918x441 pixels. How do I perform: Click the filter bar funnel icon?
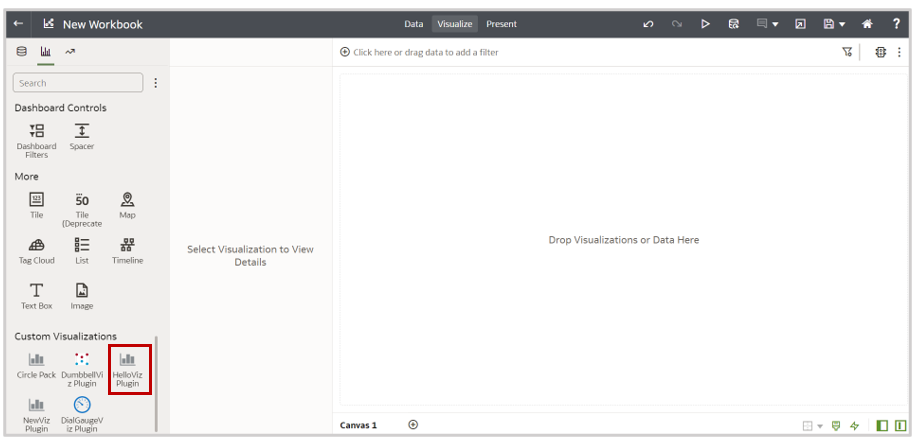click(847, 52)
